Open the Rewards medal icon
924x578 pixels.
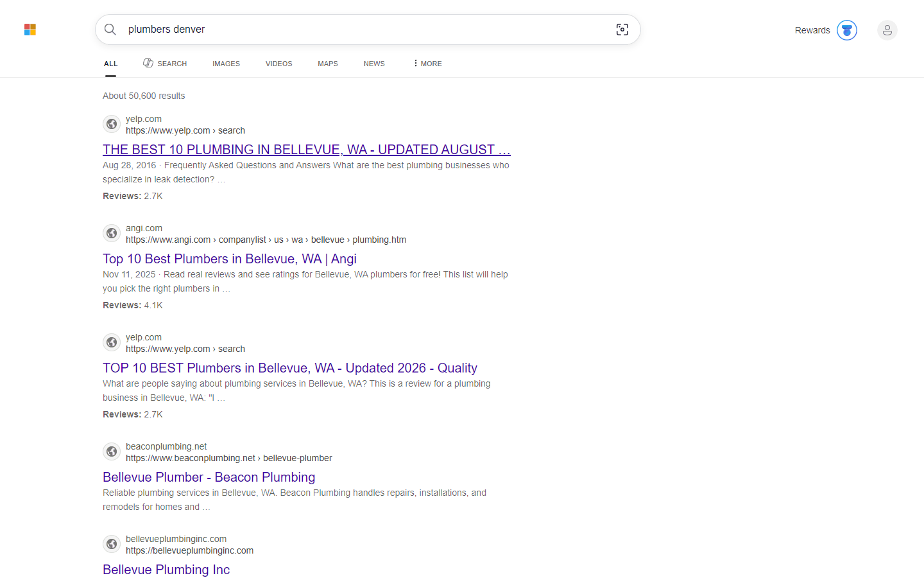coord(847,30)
